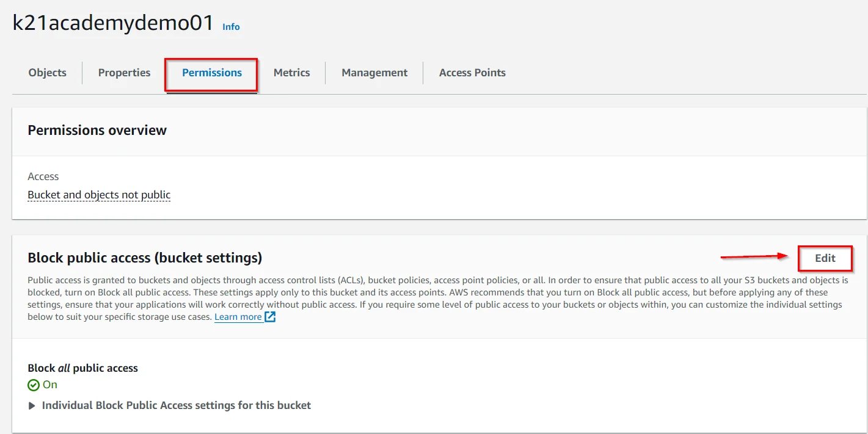Click the Individual Block Public Access settings label
This screenshot has width=868, height=434.
(x=176, y=405)
